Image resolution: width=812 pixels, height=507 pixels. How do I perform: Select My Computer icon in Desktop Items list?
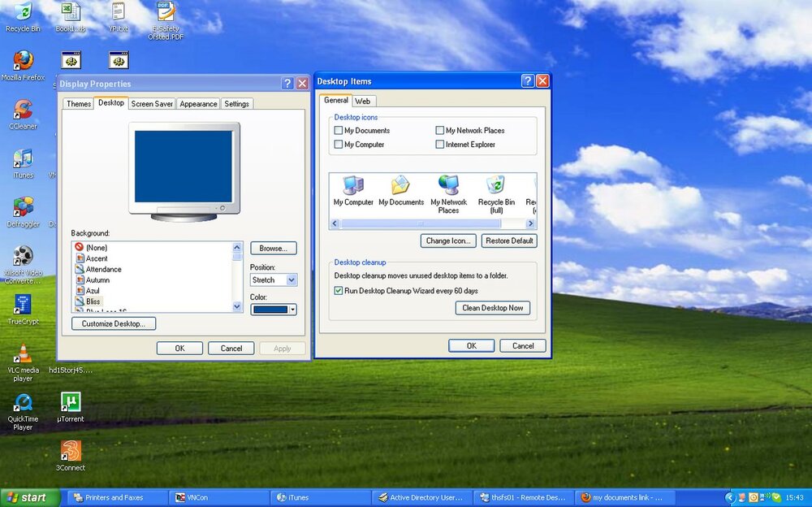[x=353, y=191]
